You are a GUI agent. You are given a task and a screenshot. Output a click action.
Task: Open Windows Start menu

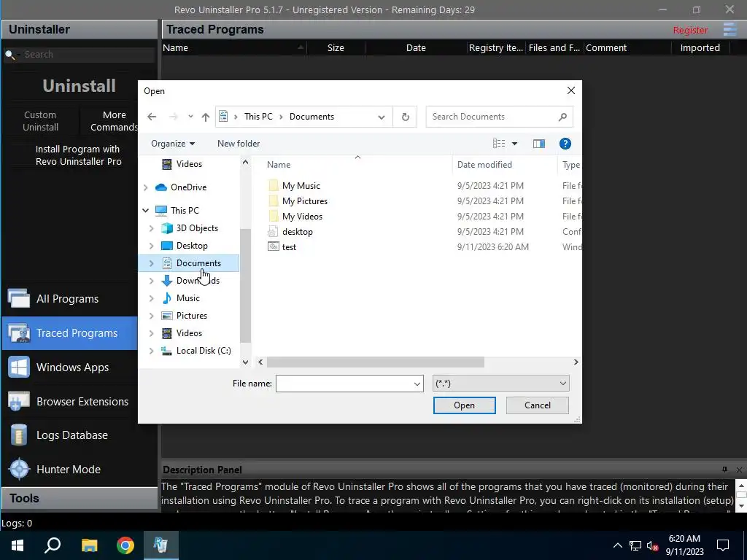tap(18, 545)
